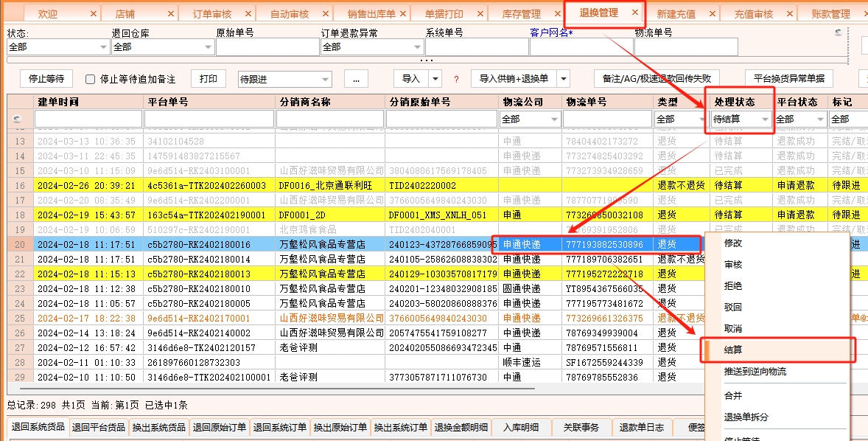Click the red question mark help icon
Image resolution: width=868 pixels, height=441 pixels.
(456, 79)
